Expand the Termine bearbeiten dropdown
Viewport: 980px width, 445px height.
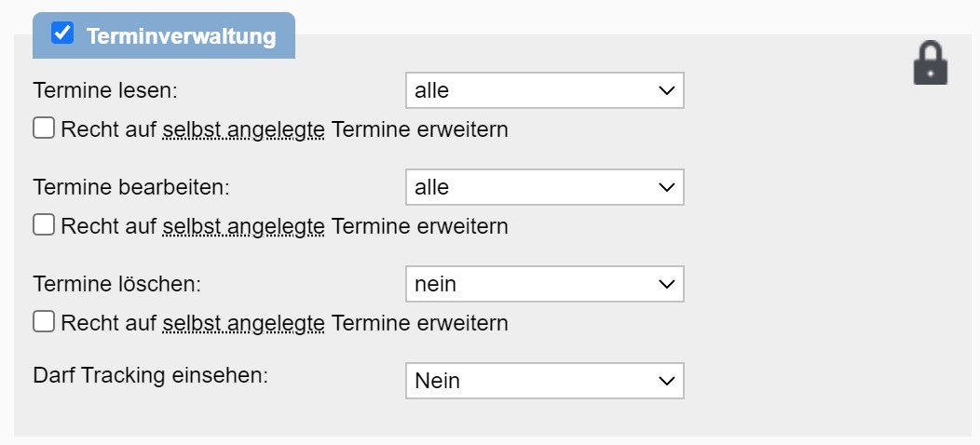(x=544, y=187)
